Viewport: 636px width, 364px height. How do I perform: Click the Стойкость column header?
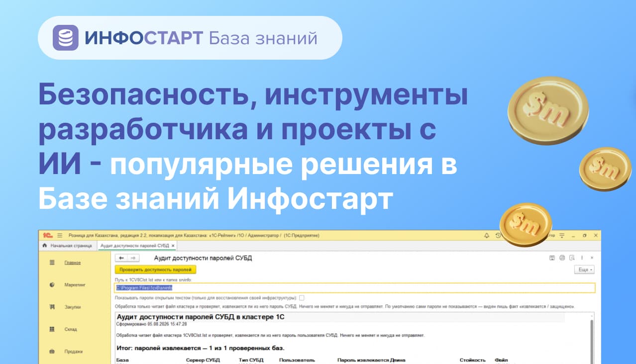coord(472,360)
